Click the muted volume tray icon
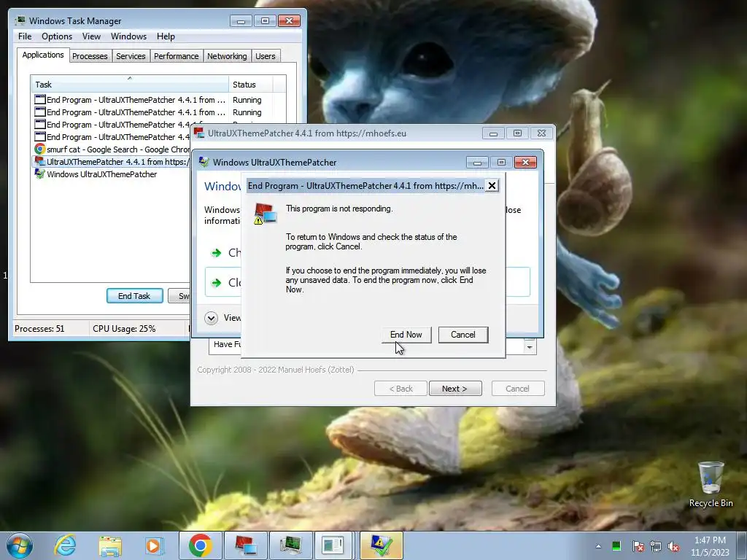The image size is (747, 560). 673,546
